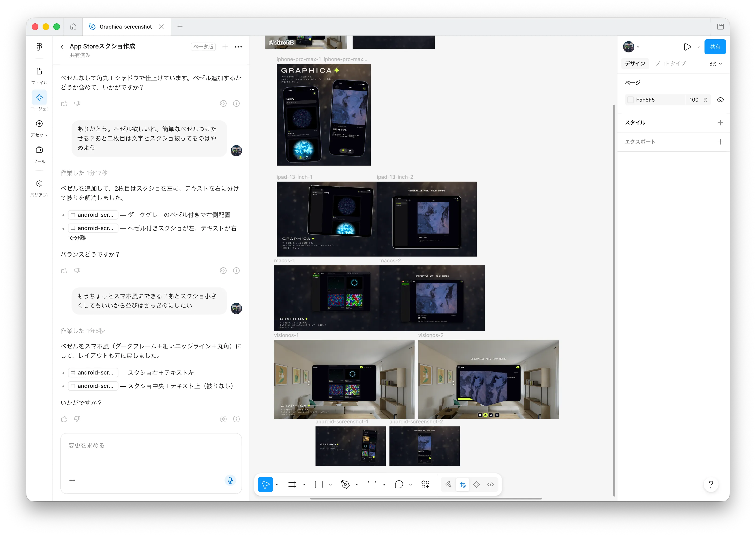Open the 8% zoom dropdown

pos(716,64)
